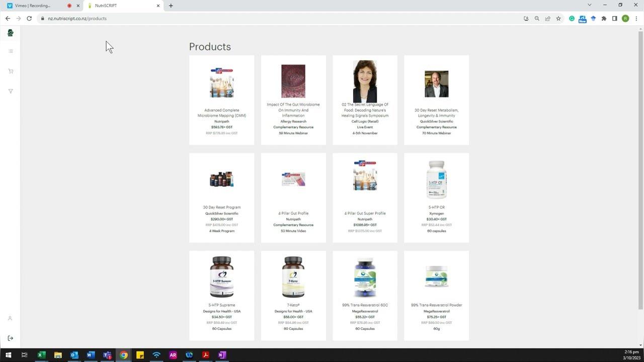Open the tab search dropdown chevron
Viewport: 644px width, 362px height.
click(589, 5)
